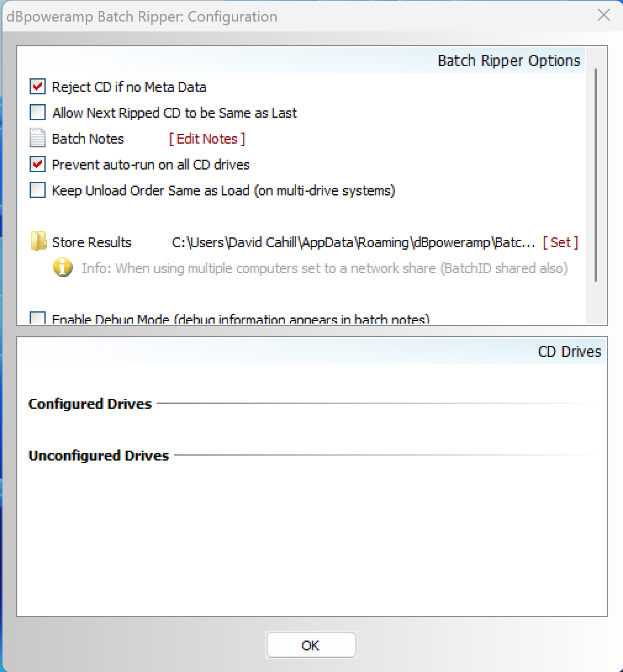The image size is (623, 672).
Task: Open the Edit Notes link
Action: (x=207, y=139)
